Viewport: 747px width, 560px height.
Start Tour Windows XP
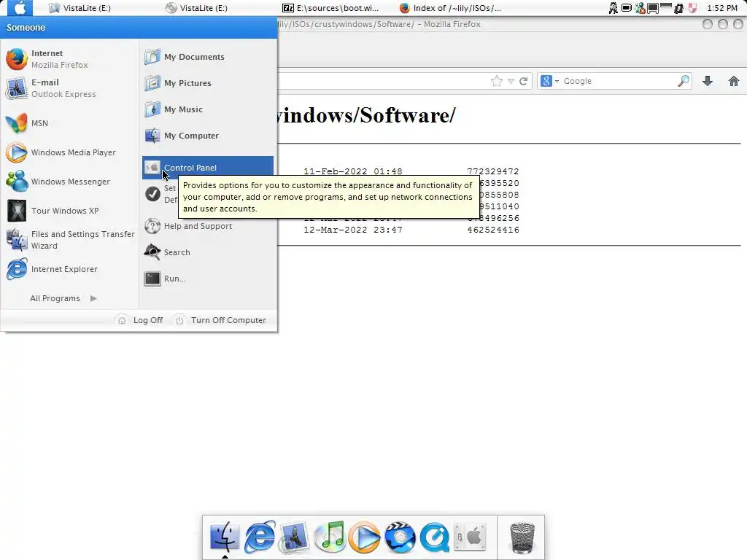53,211
